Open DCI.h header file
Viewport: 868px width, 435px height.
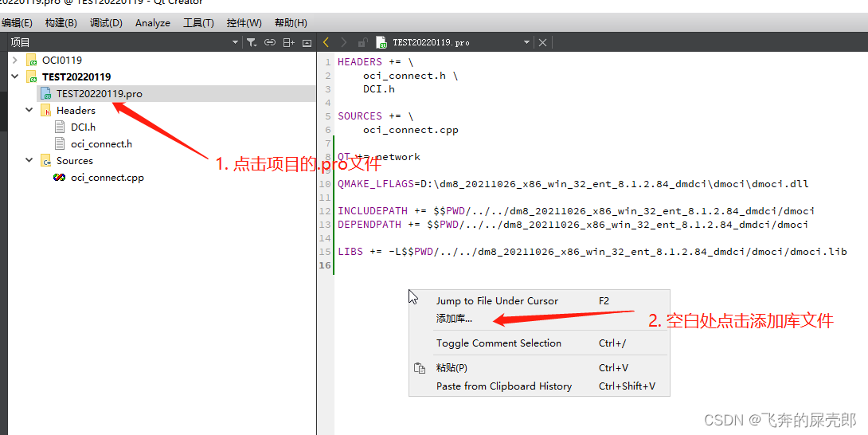coord(83,127)
